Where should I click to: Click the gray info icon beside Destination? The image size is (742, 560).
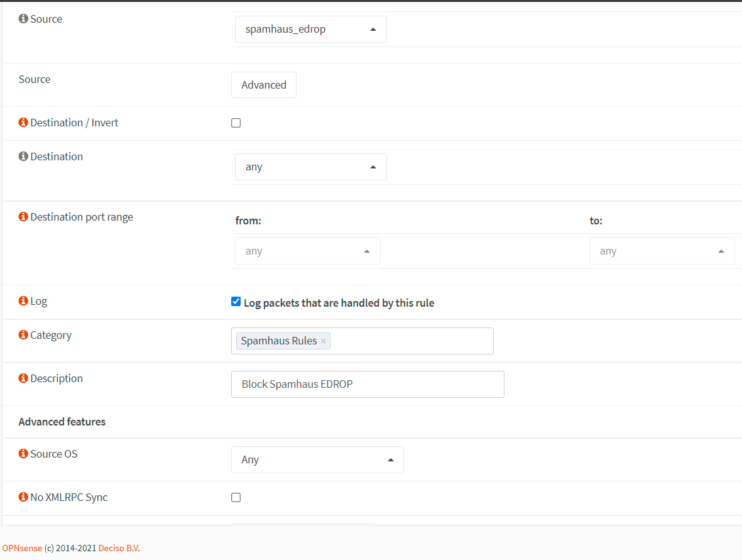coord(23,156)
